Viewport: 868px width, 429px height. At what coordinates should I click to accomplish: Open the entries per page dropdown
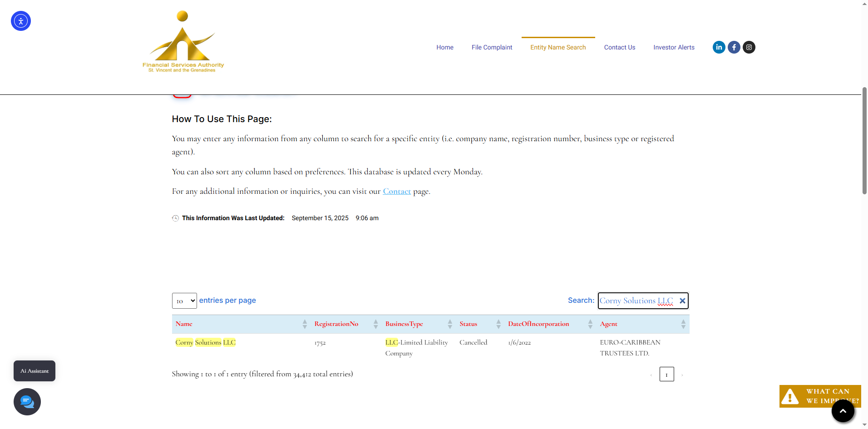184,301
